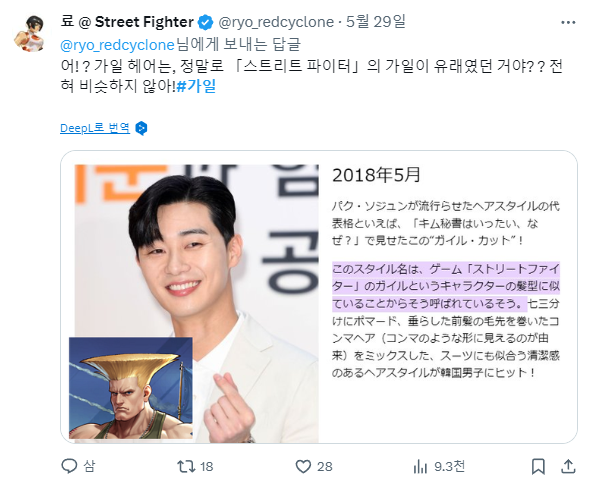
Task: Open the #가일 hashtag
Action: 196,86
